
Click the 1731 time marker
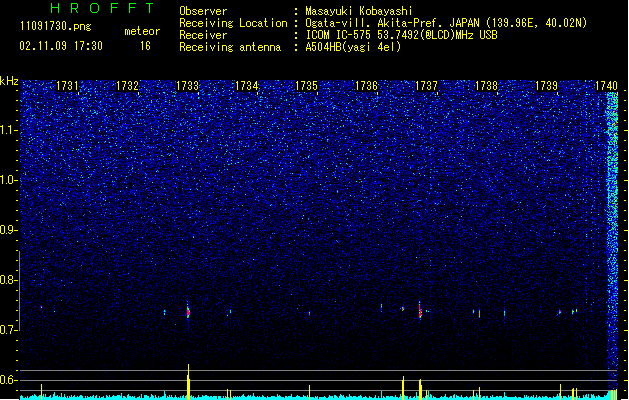[x=67, y=86]
